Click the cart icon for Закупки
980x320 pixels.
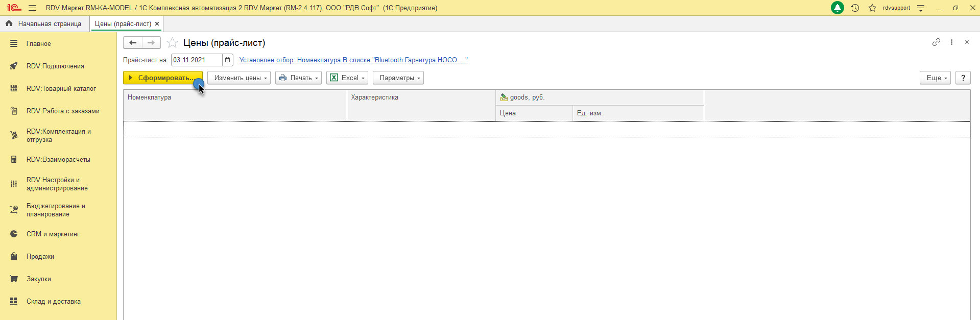coord(14,279)
